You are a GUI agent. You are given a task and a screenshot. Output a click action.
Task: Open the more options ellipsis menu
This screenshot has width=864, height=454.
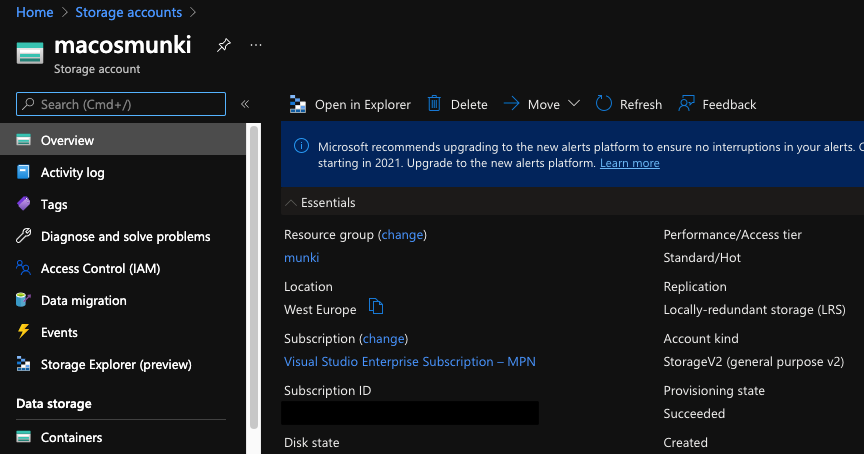click(256, 45)
